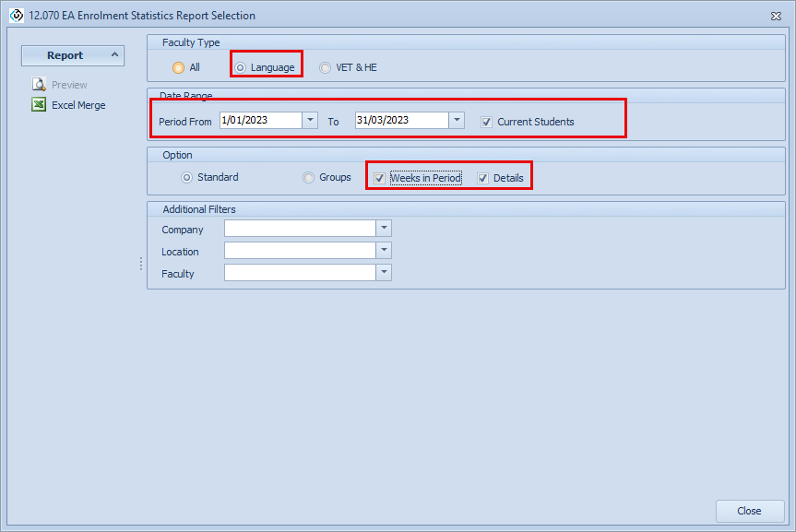Screen dimensions: 796x532
Task: Click the application logo in title bar
Action: point(16,16)
